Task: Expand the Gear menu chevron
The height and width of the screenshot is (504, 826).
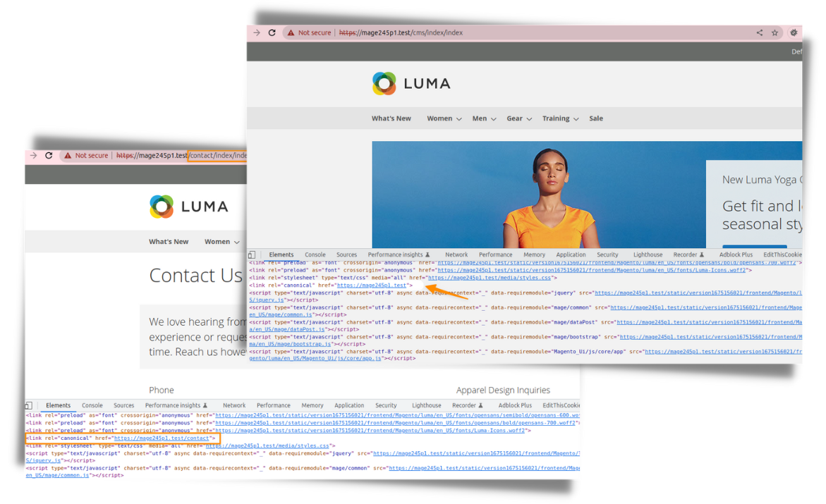Action: click(529, 119)
